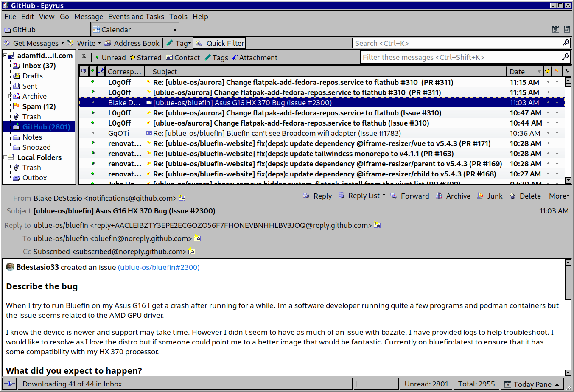This screenshot has height=392, width=574.
Task: Toggle the Today Pane
Action: point(532,384)
